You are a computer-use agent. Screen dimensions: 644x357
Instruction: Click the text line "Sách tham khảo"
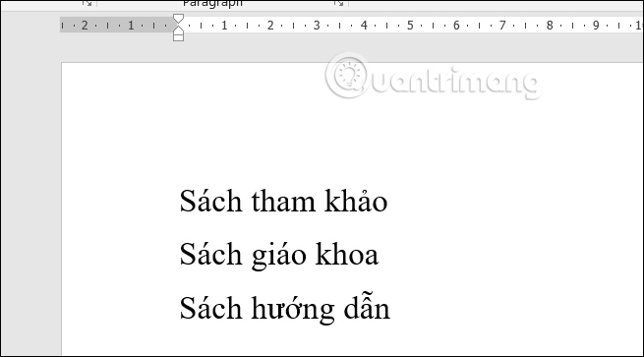(283, 201)
